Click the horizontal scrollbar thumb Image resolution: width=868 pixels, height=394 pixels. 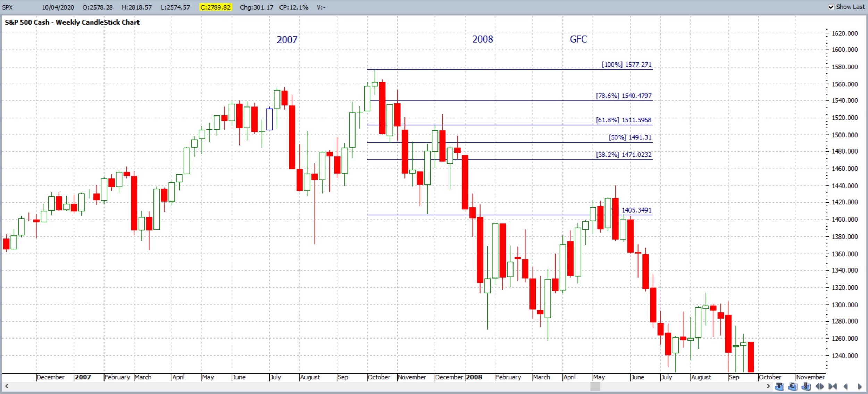(x=595, y=386)
